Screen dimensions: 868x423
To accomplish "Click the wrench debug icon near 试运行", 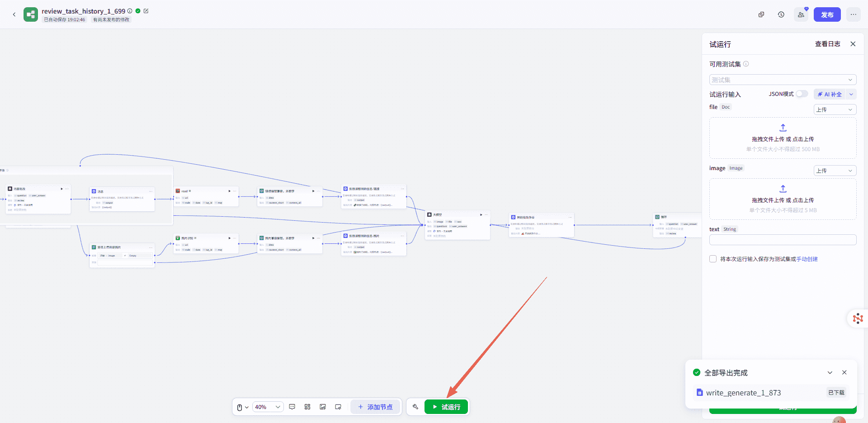I will tap(415, 407).
